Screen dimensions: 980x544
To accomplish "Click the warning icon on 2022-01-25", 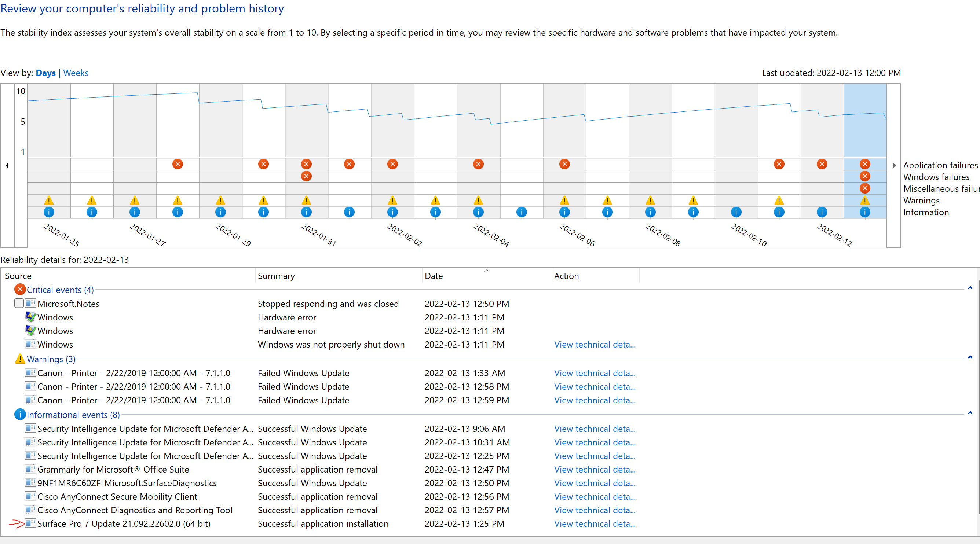I will (x=49, y=201).
